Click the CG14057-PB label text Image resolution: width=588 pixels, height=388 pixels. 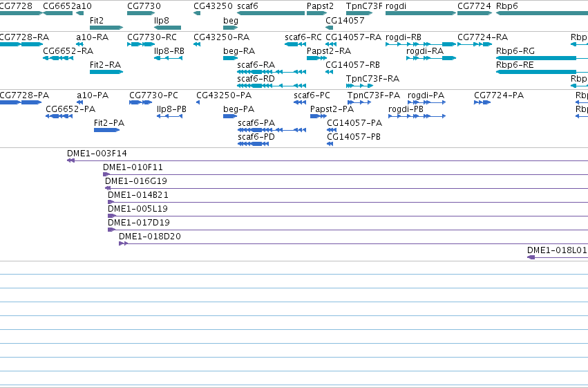(354, 137)
